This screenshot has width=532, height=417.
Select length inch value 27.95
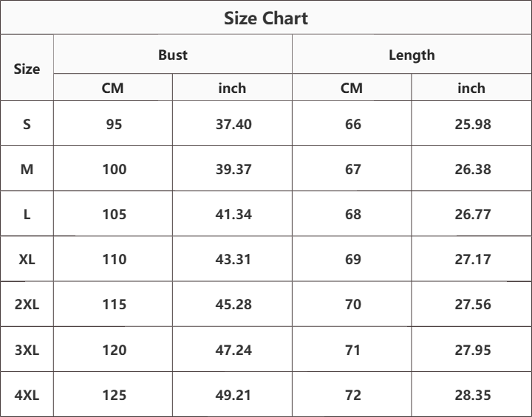pyautogui.click(x=473, y=350)
